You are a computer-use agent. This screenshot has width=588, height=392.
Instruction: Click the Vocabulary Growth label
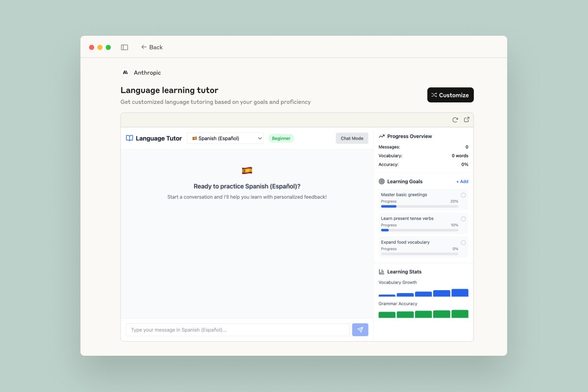[398, 282]
